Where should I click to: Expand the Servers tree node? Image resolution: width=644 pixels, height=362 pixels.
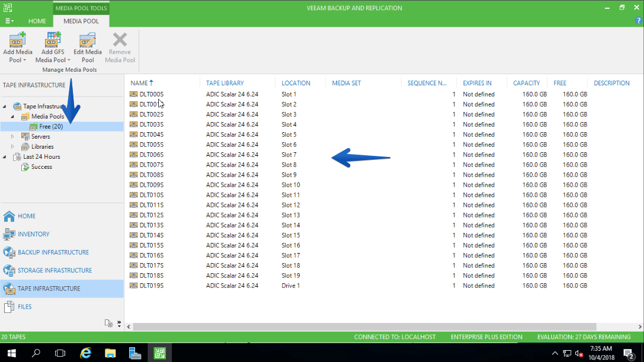(x=12, y=136)
